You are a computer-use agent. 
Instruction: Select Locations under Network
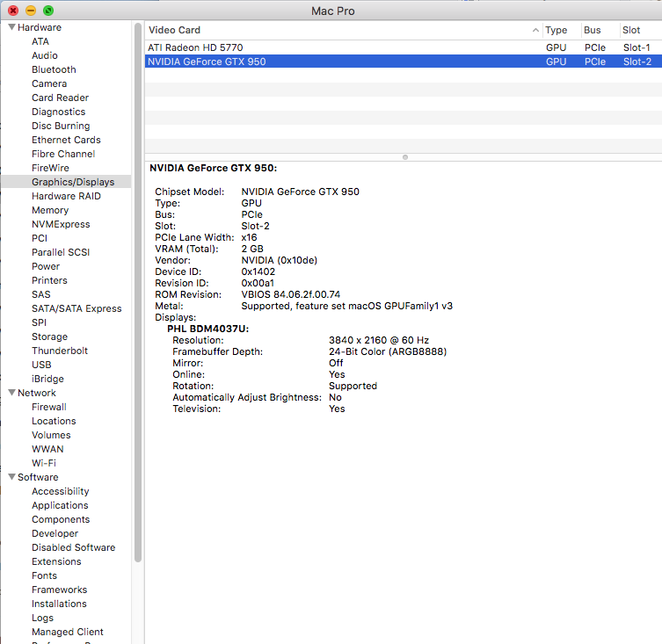(54, 421)
